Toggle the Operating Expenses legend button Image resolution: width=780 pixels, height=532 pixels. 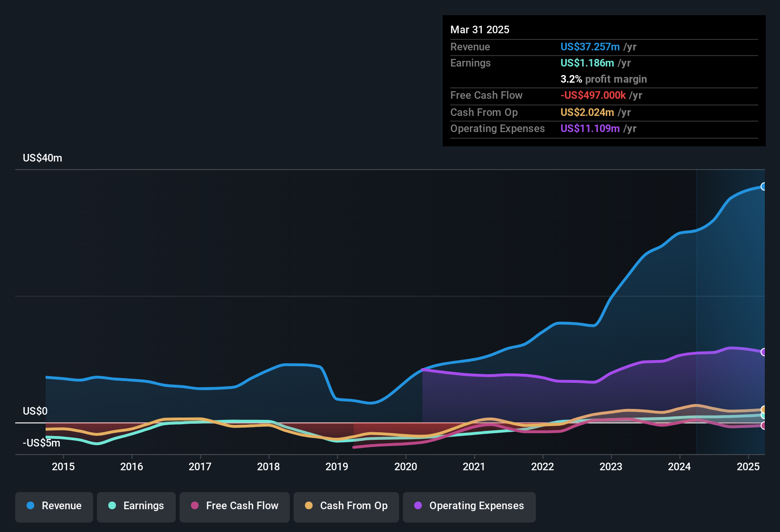click(469, 507)
